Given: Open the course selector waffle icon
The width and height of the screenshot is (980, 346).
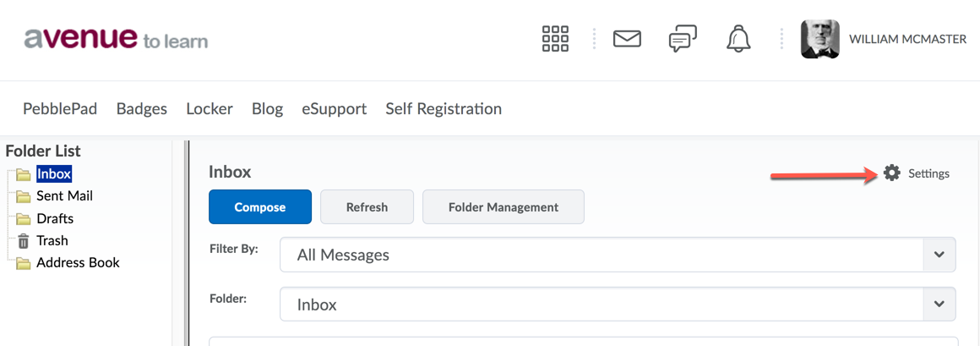Looking at the screenshot, I should point(555,39).
